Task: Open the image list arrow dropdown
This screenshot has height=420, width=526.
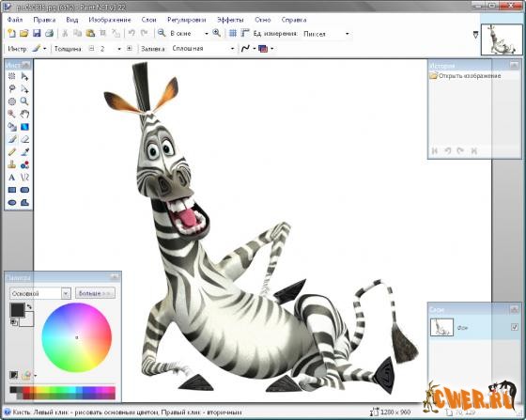Action: (x=475, y=35)
